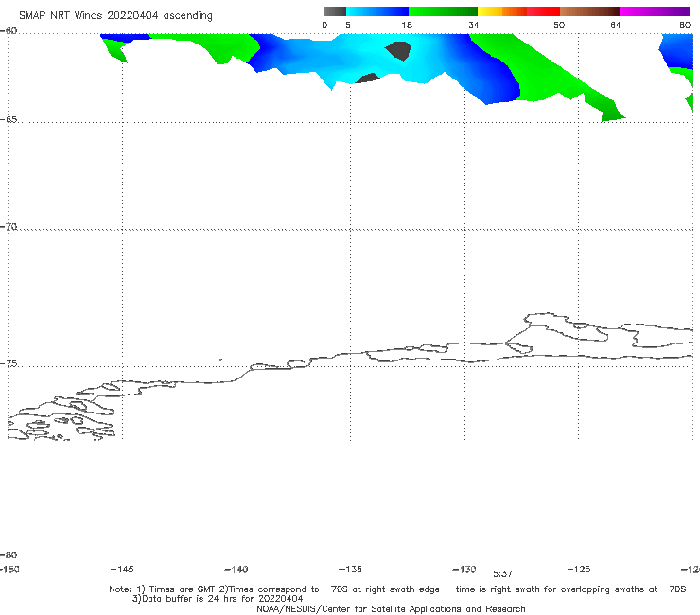Click the colorbar label '34'

[474, 26]
